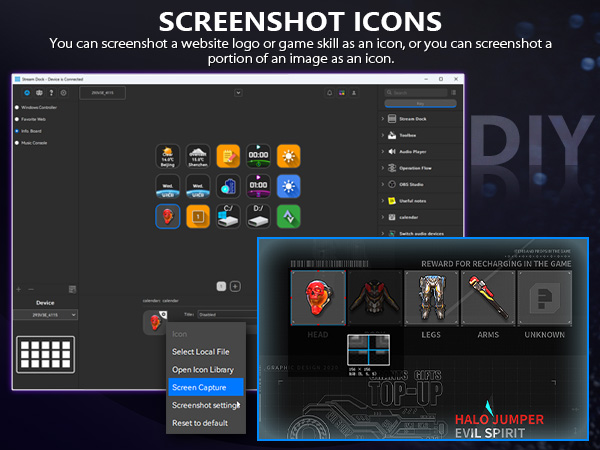Select the HEAD red skull reward item
This screenshot has width=600, height=450.
[x=318, y=298]
